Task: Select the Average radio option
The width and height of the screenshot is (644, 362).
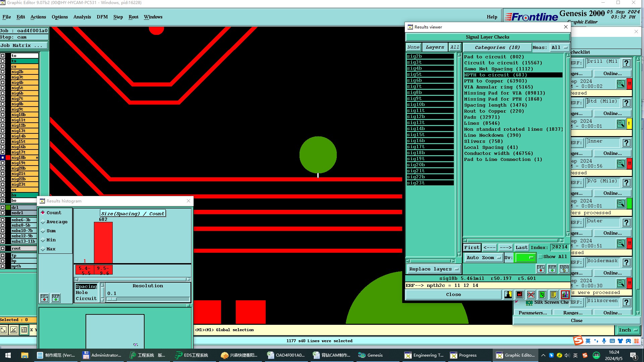Action: 43,222
